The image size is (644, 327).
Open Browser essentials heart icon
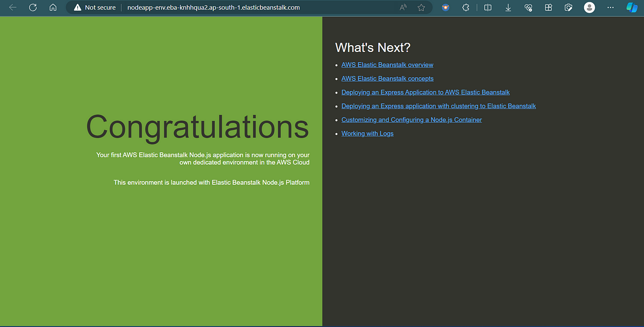(x=528, y=8)
